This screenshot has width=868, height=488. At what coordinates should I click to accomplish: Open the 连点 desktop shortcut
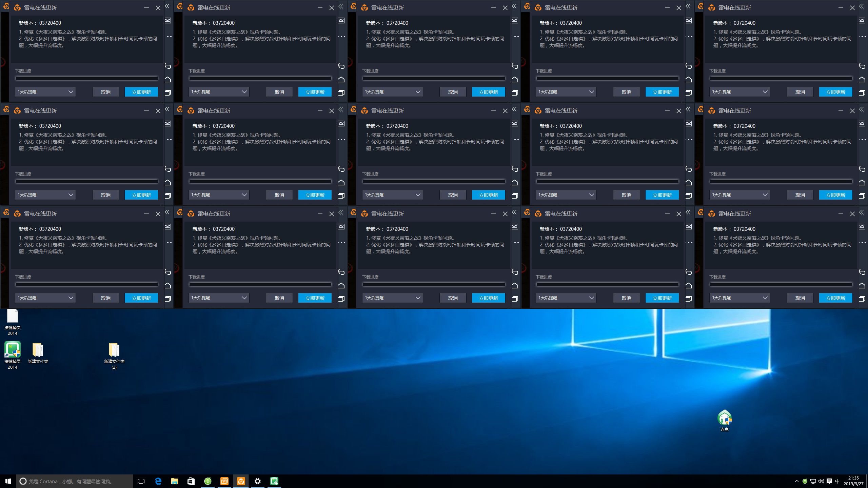[724, 419]
